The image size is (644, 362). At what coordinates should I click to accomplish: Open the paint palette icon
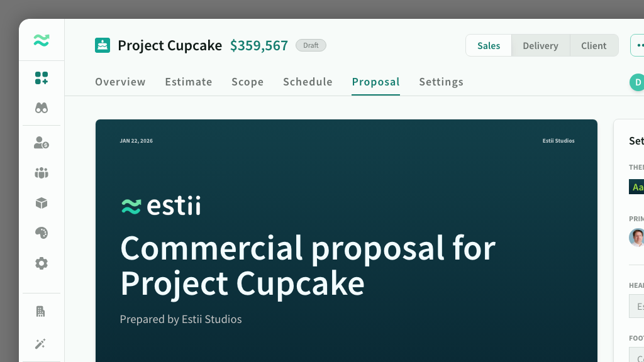click(42, 233)
